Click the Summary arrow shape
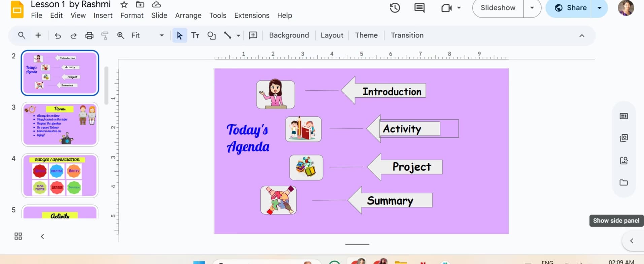 click(x=390, y=200)
